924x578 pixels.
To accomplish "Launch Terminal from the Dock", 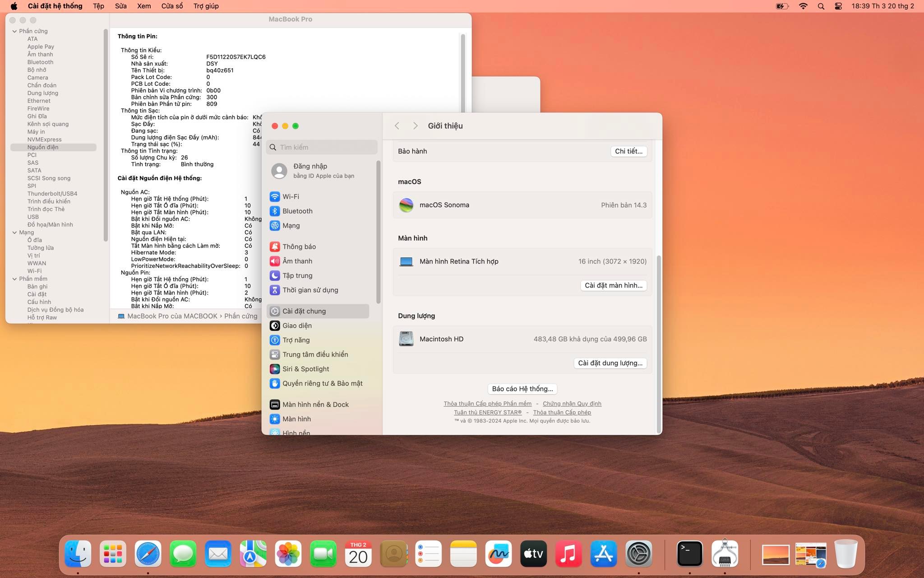I will (x=689, y=554).
